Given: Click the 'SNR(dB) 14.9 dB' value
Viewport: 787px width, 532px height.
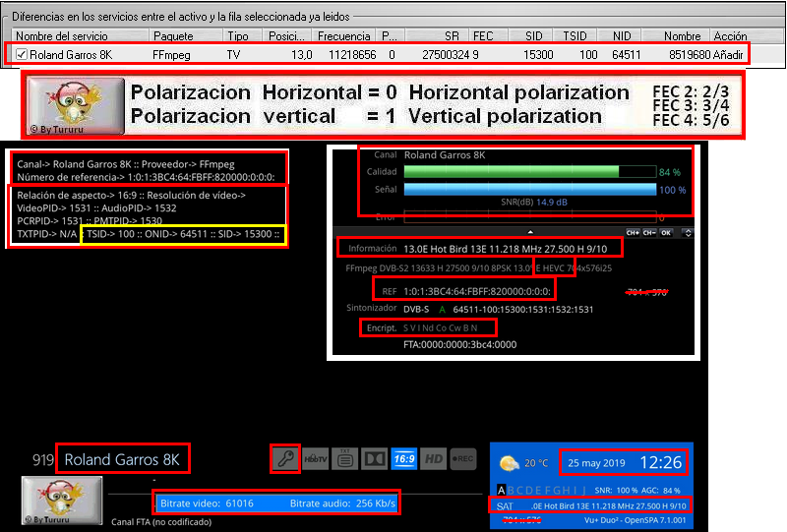Looking at the screenshot, I should point(534,203).
